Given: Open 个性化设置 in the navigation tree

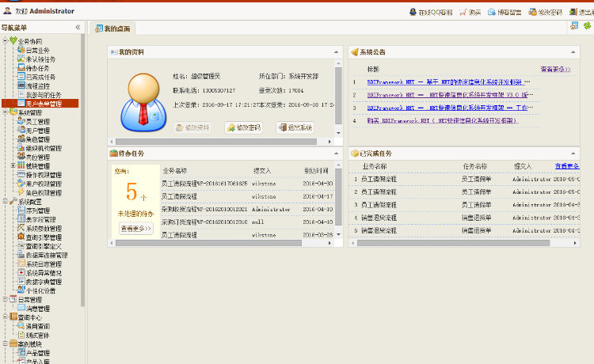Looking at the screenshot, I should click(x=40, y=291).
